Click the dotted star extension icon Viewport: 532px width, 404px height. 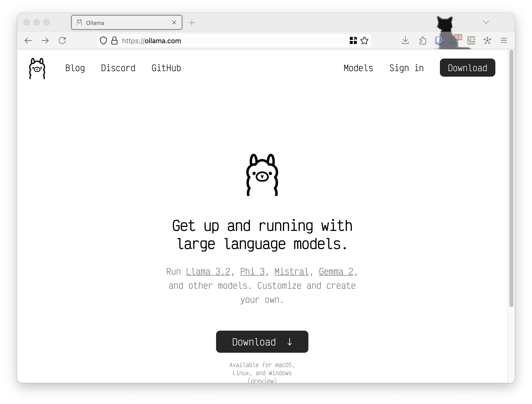coord(487,40)
